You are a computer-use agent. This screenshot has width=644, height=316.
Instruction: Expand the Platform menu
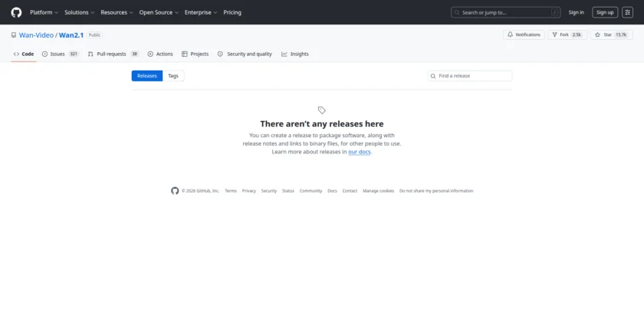pos(44,12)
